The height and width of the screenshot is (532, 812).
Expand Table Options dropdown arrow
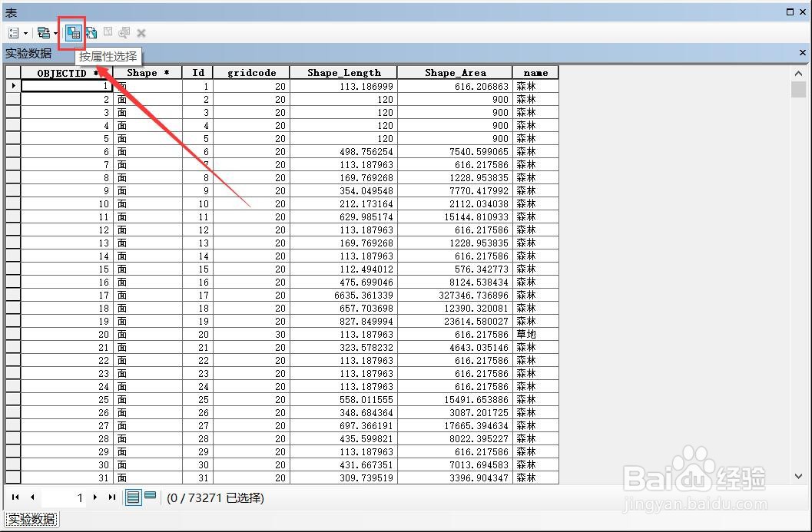coord(25,34)
